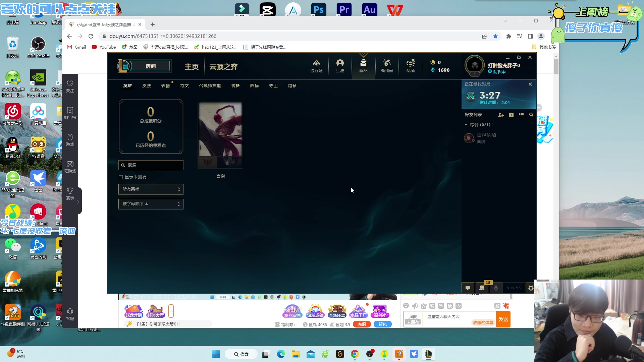Click the 房间 lobby button

[x=151, y=66]
